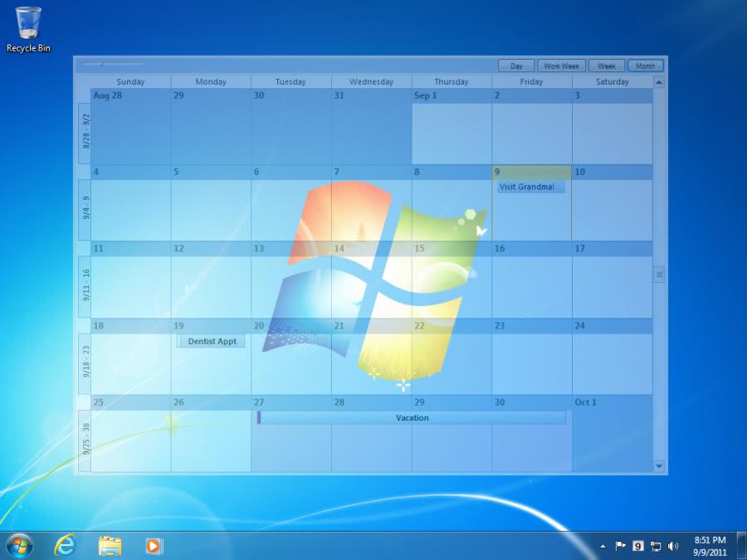Open Internet Explorer from the taskbar
Viewport: 747px width, 560px height.
coord(63,546)
